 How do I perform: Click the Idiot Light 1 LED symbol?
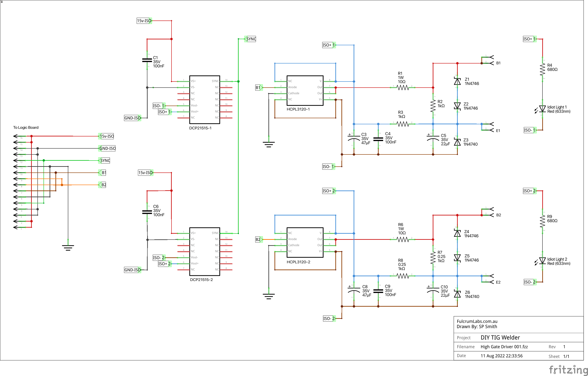tap(541, 109)
